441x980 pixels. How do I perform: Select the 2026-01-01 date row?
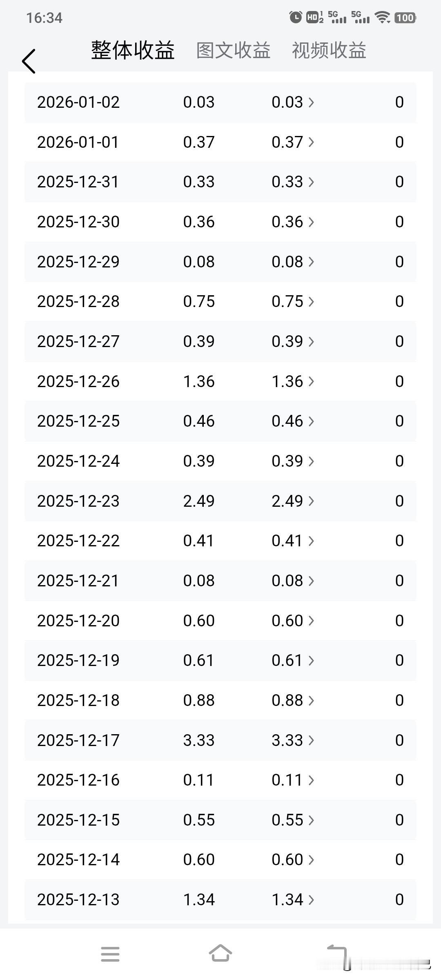78,142
